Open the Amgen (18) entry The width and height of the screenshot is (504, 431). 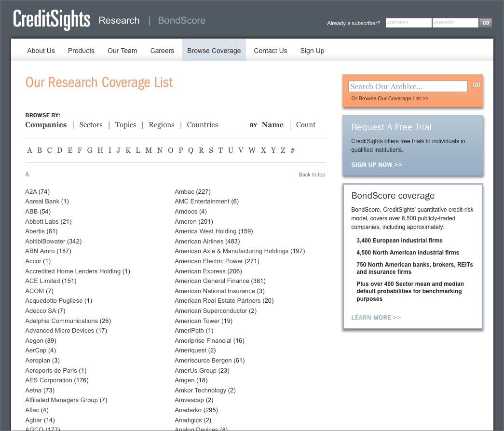(191, 380)
